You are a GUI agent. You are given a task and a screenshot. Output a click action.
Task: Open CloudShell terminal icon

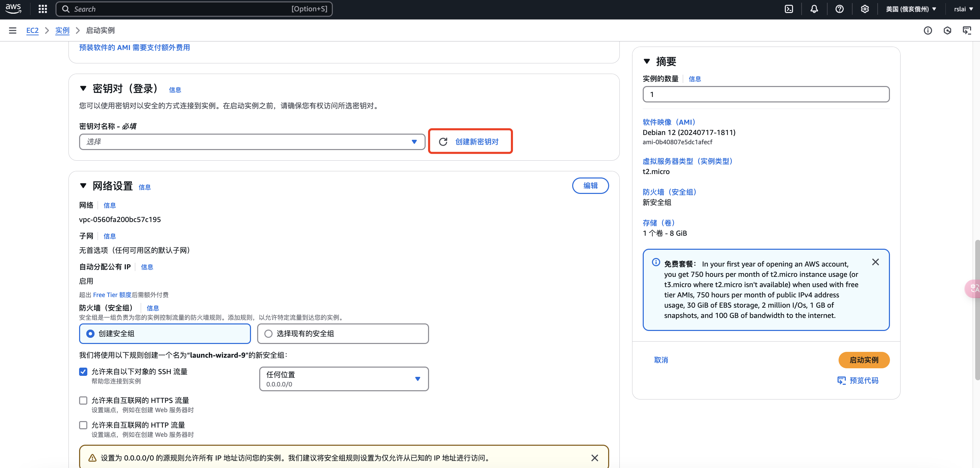click(x=789, y=9)
